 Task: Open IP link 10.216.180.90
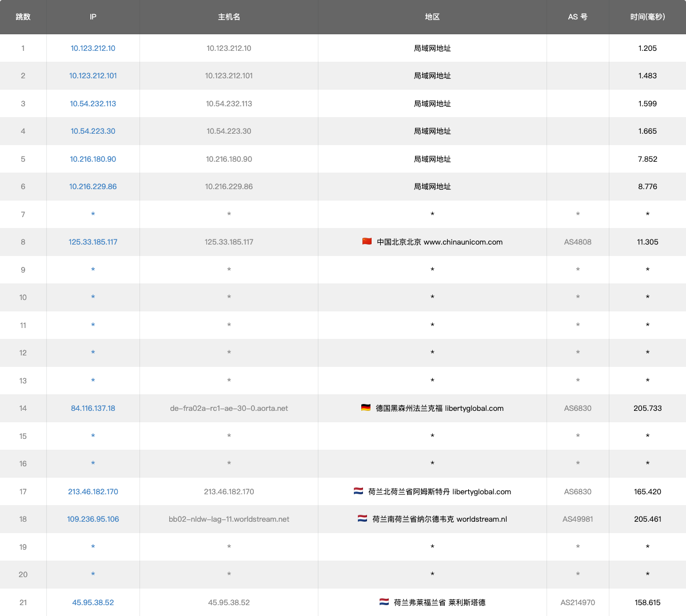pyautogui.click(x=93, y=159)
